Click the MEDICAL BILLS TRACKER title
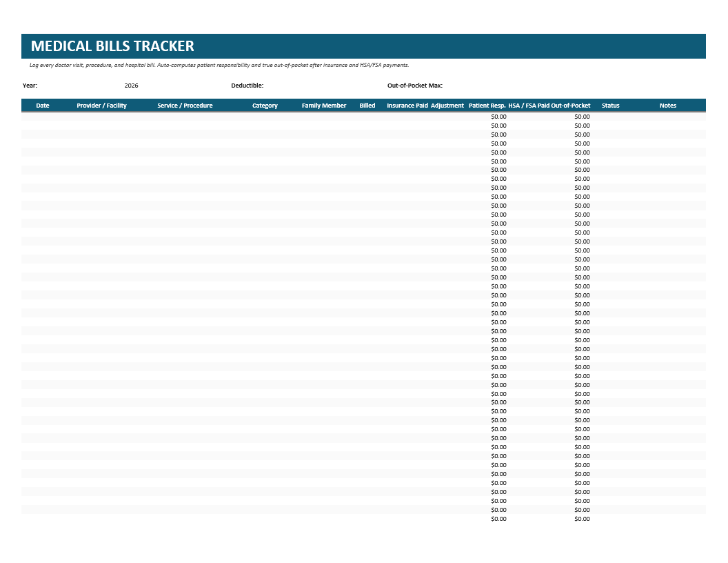This screenshot has height=563, width=728. point(112,46)
